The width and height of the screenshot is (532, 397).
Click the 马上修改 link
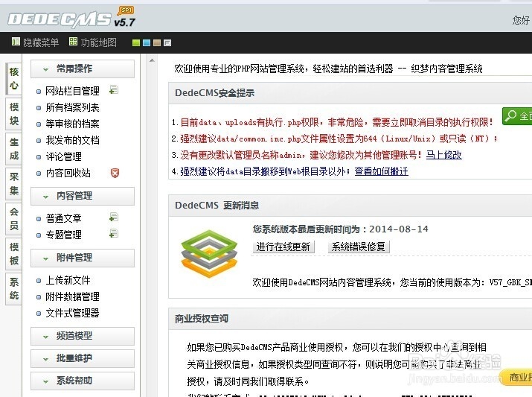tap(443, 155)
